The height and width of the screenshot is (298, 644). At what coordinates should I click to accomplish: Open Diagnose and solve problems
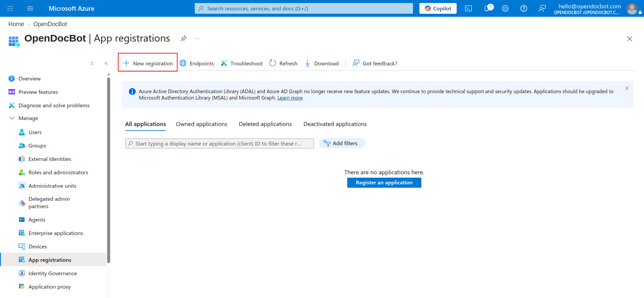[49, 105]
